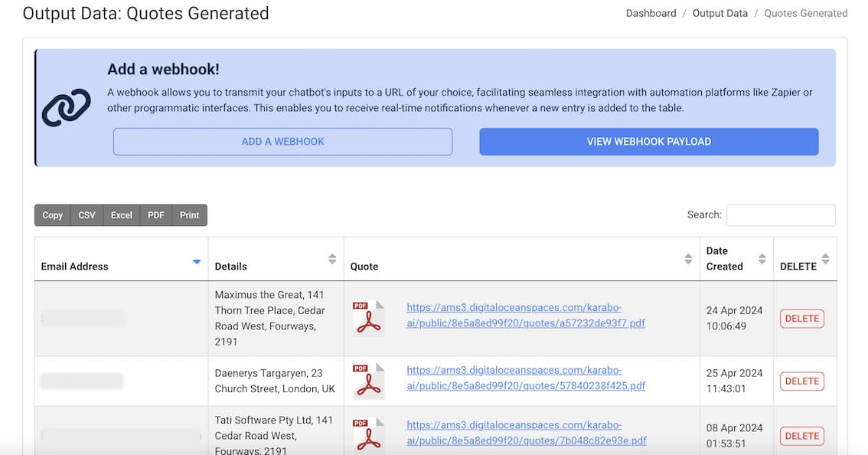Export the table as PDF
The image size is (868, 455).
[156, 215]
